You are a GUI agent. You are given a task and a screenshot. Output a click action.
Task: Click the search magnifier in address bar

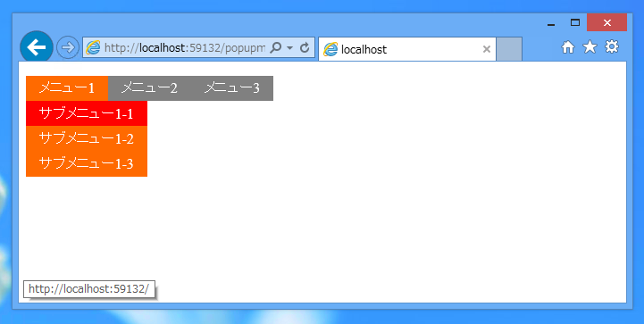coord(276,47)
